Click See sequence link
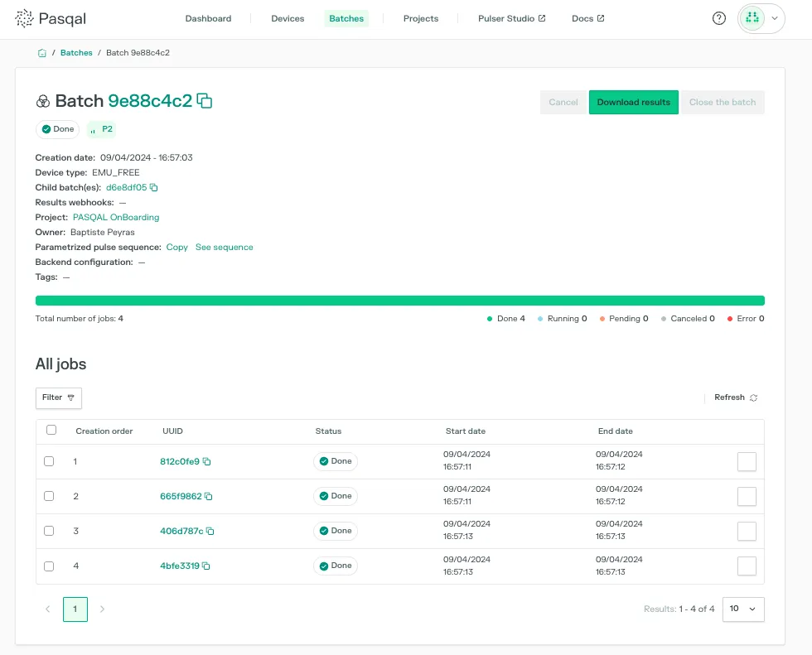This screenshot has height=655, width=812. coord(225,248)
